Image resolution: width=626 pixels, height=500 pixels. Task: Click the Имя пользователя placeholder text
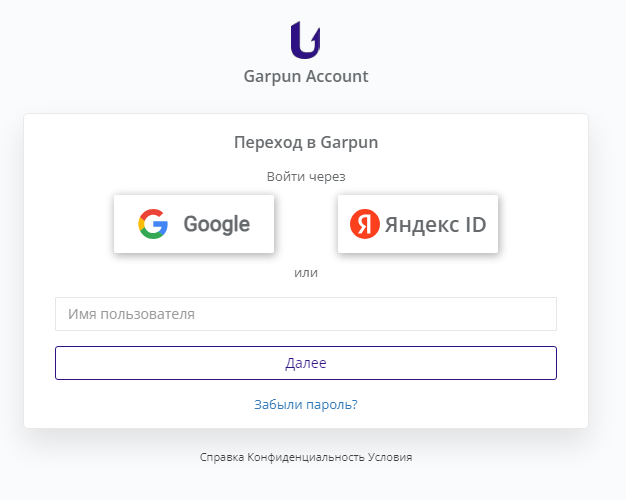click(x=131, y=314)
